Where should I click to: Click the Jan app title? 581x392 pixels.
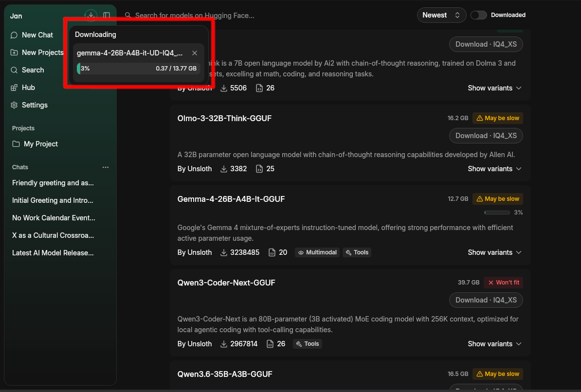(16, 16)
